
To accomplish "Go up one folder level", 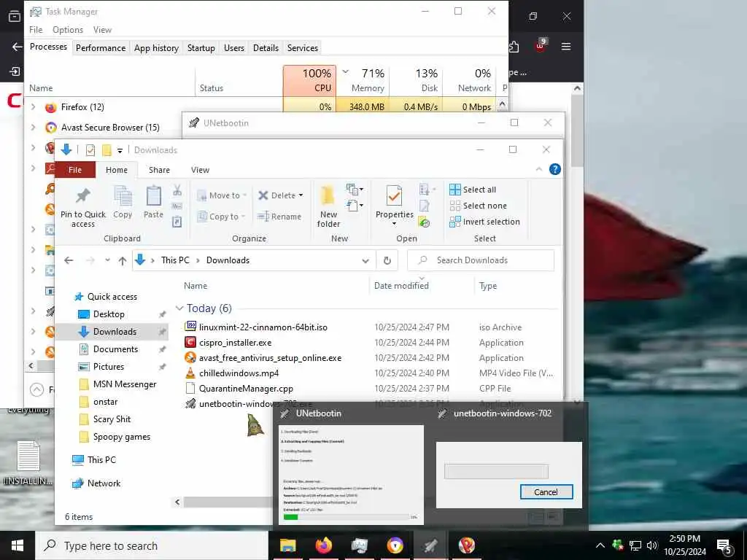I will pyautogui.click(x=123, y=260).
